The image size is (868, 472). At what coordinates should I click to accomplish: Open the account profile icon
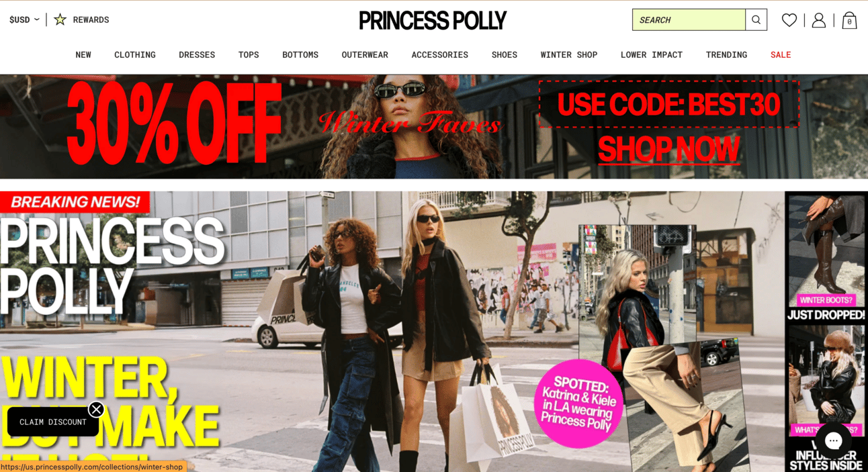point(818,20)
